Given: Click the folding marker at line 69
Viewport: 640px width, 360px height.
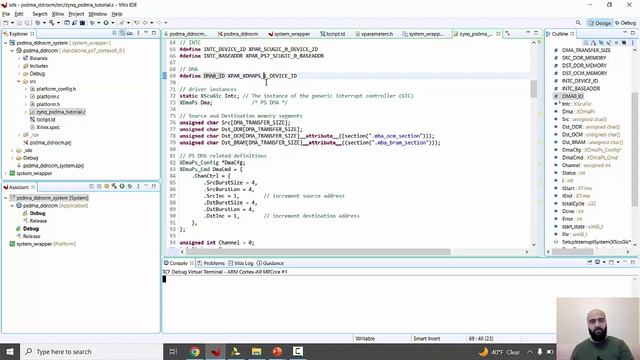Looking at the screenshot, I should 164,76.
